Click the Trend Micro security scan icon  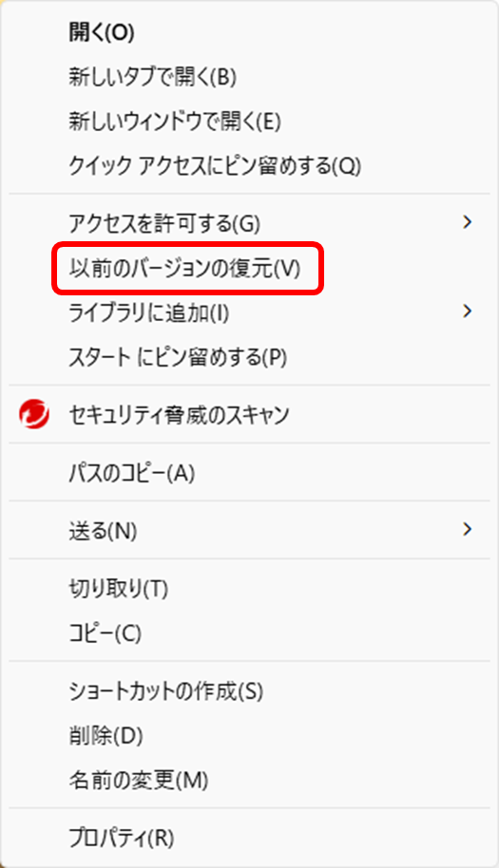pos(34,414)
